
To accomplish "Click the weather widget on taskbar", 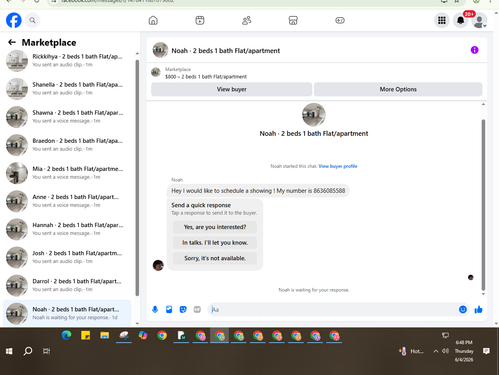I will 411,351.
